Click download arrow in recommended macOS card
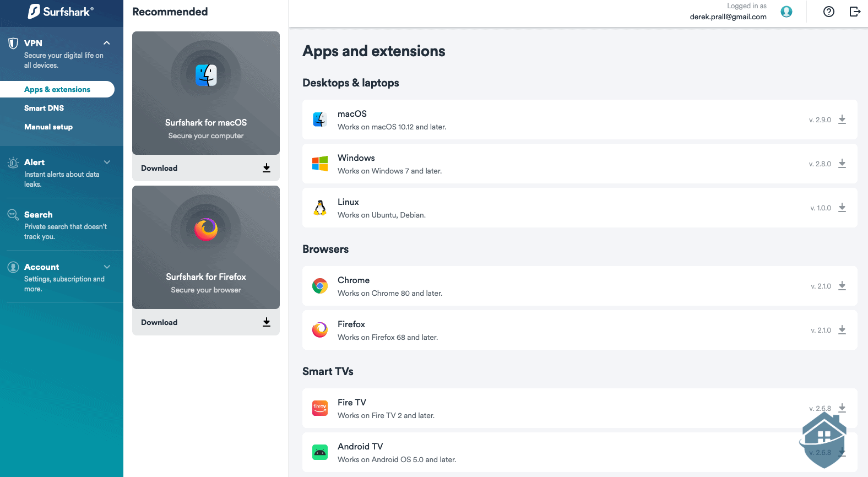Image resolution: width=868 pixels, height=477 pixels. coord(267,168)
